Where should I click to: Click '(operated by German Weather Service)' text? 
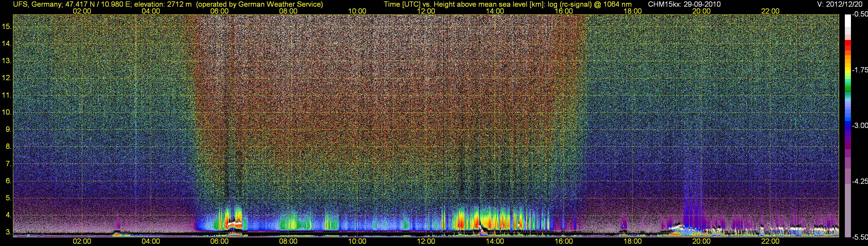(x=260, y=4)
